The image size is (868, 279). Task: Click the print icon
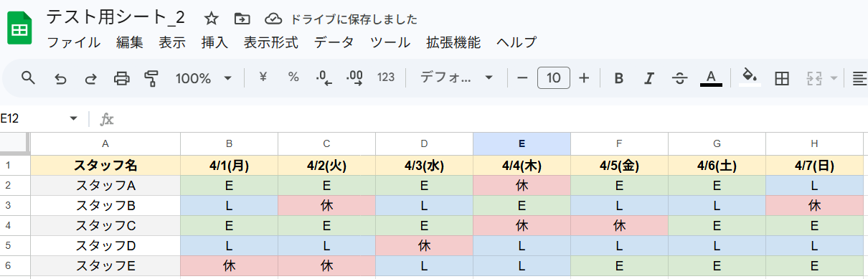pos(122,78)
